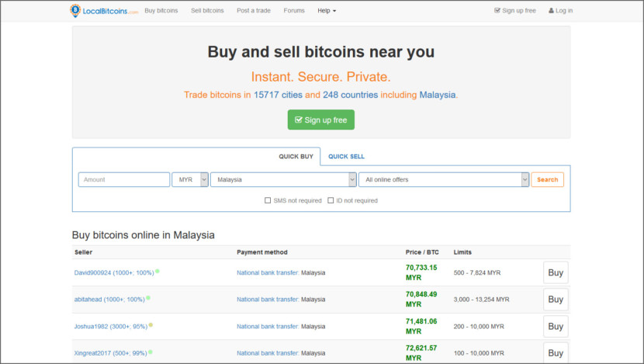644x364 pixels.
Task: Click the online status dot beside David900924
Action: point(158,271)
